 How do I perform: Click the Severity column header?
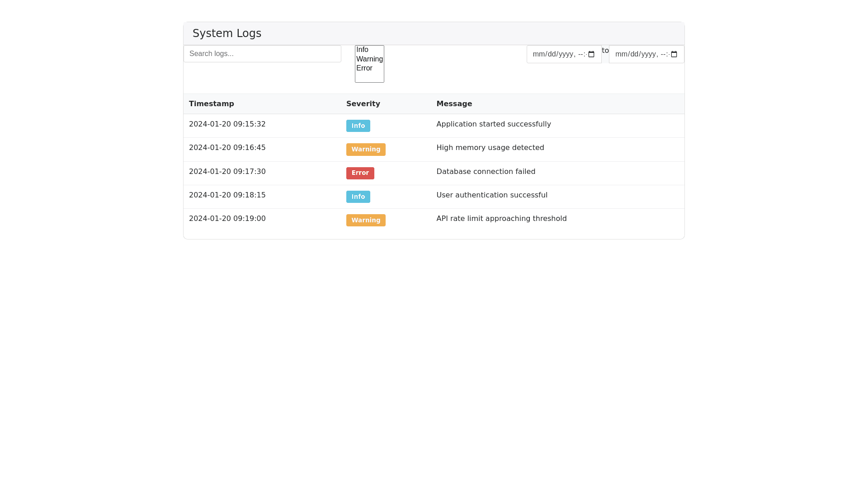coord(363,103)
